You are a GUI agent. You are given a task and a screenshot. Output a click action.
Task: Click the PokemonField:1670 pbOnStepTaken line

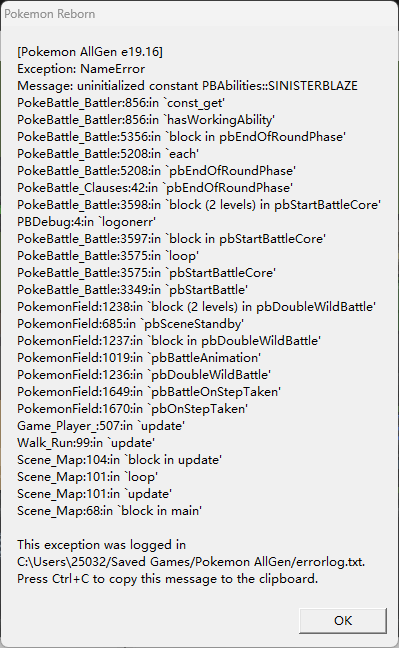click(x=132, y=408)
